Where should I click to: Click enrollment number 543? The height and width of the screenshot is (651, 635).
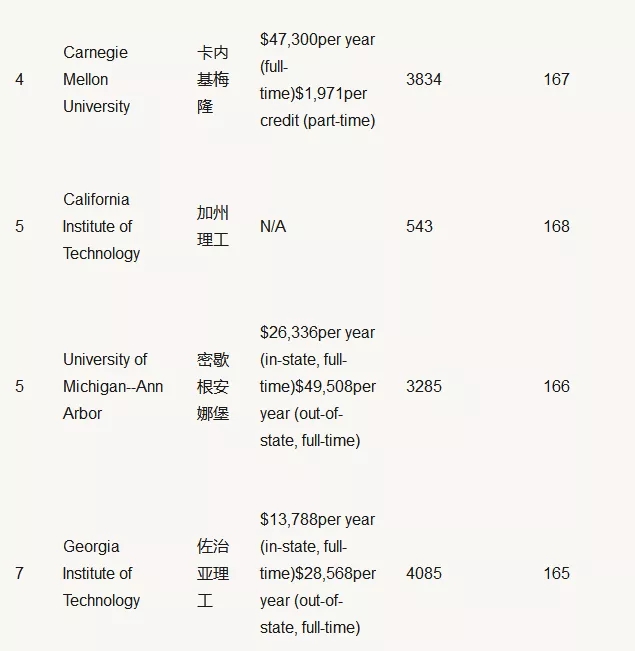[x=419, y=226]
